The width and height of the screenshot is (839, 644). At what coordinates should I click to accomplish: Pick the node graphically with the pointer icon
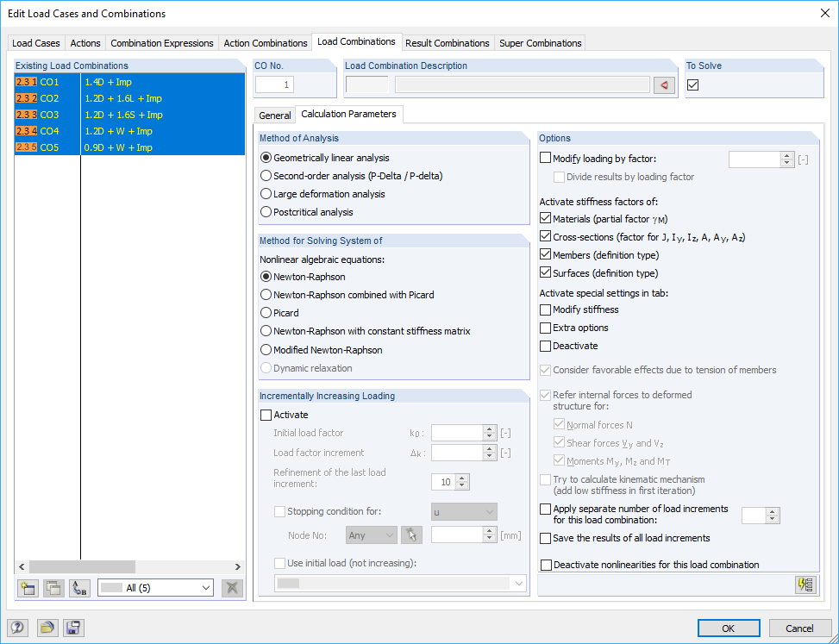[x=411, y=535]
